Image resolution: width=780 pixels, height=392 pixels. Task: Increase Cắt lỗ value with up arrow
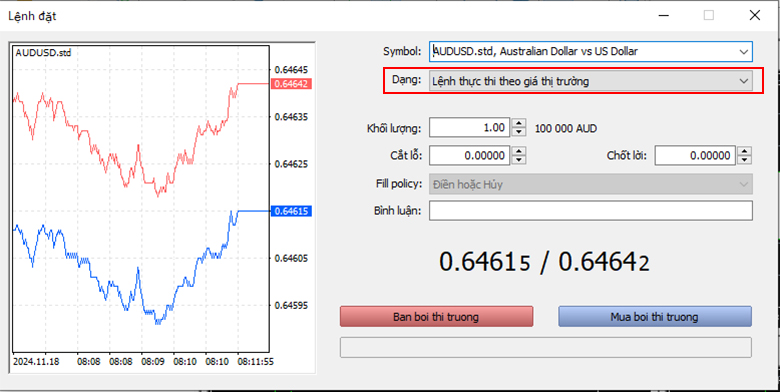(518, 151)
